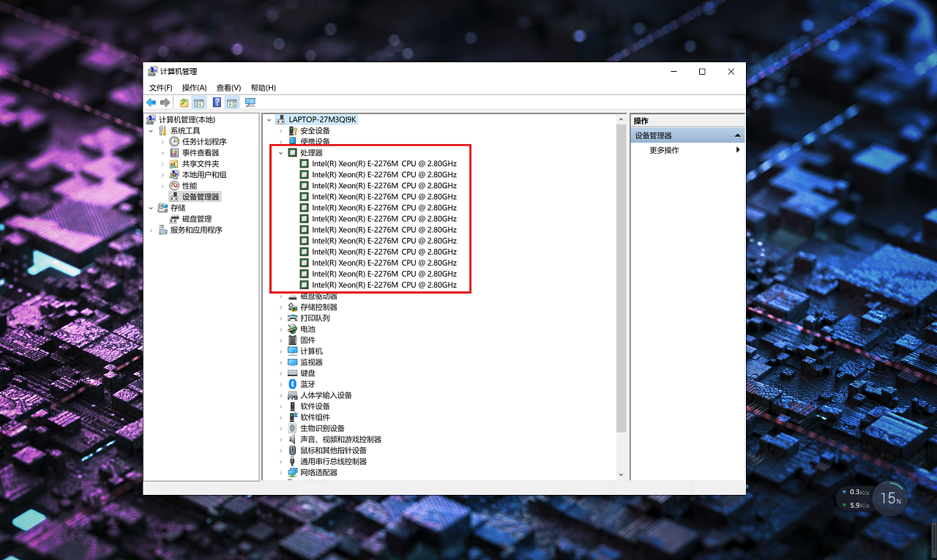Click the Help question mark toolbar icon
This screenshot has width=937, height=560.
click(217, 102)
